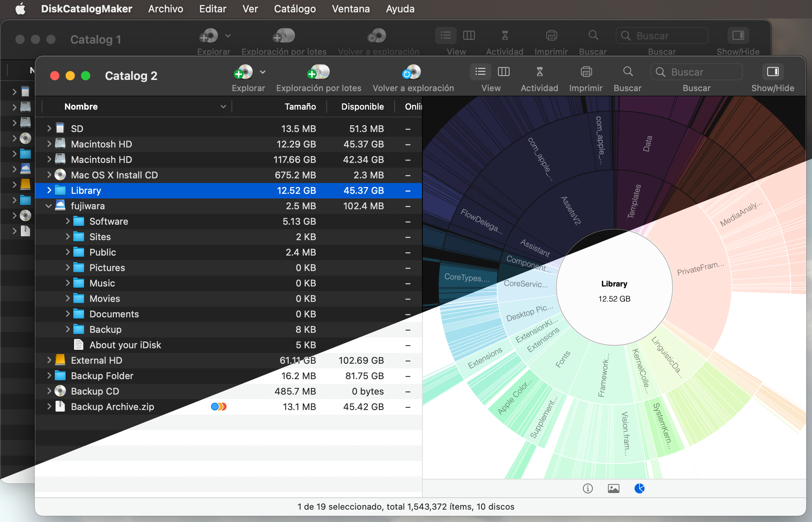Viewport: 812px width, 522px height.
Task: Sort by the Tamaño column header
Action: (x=300, y=107)
